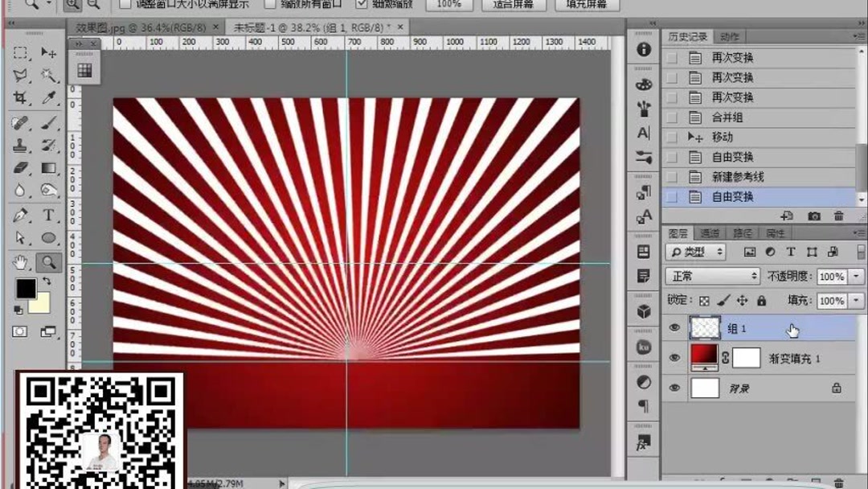868x489 pixels.
Task: Open the layer filter 类型 dropdown
Action: pos(698,251)
